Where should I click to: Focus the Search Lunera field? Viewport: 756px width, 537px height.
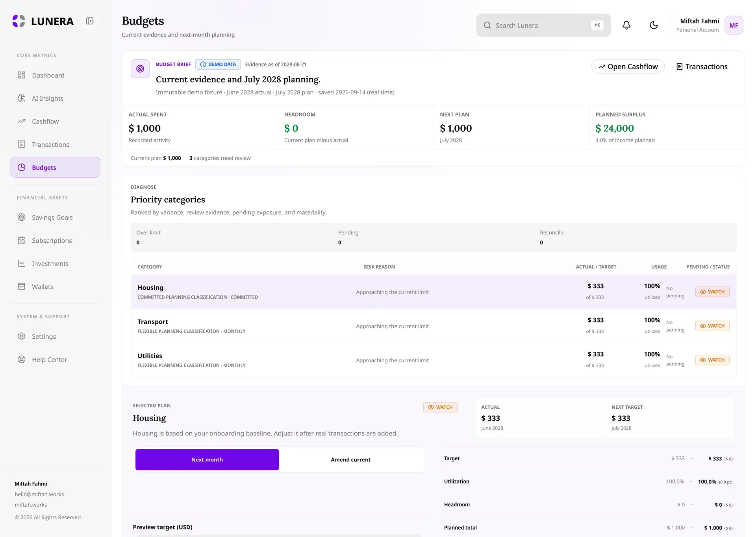pos(543,25)
